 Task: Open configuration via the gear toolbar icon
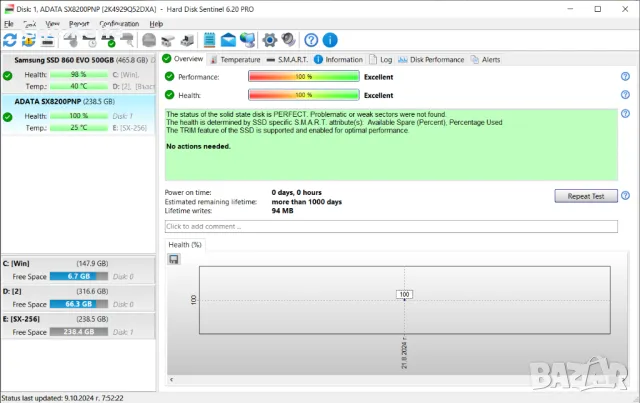[x=269, y=40]
